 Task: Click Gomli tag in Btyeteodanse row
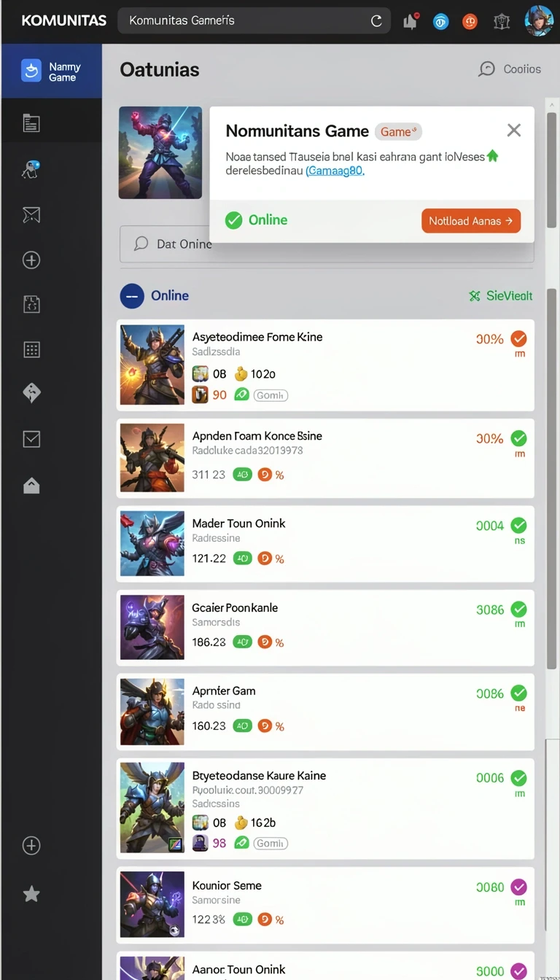point(271,844)
